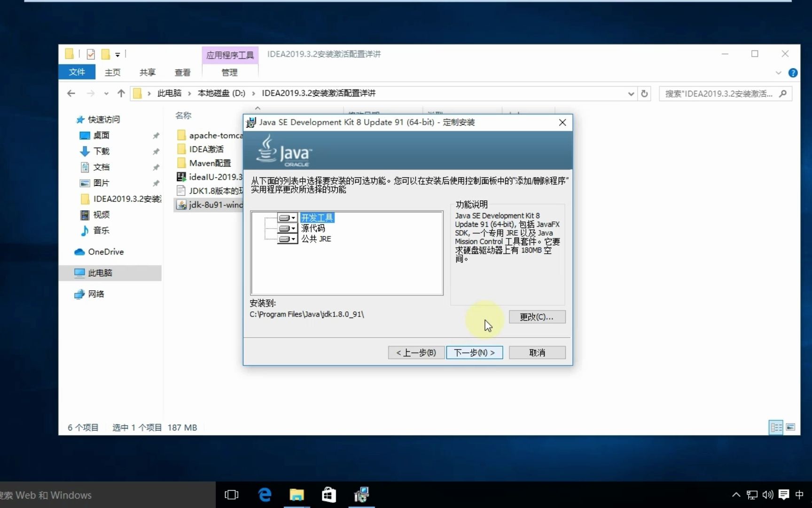This screenshot has height=508, width=812.
Task: Open 视频 in navigation pane
Action: 101,215
